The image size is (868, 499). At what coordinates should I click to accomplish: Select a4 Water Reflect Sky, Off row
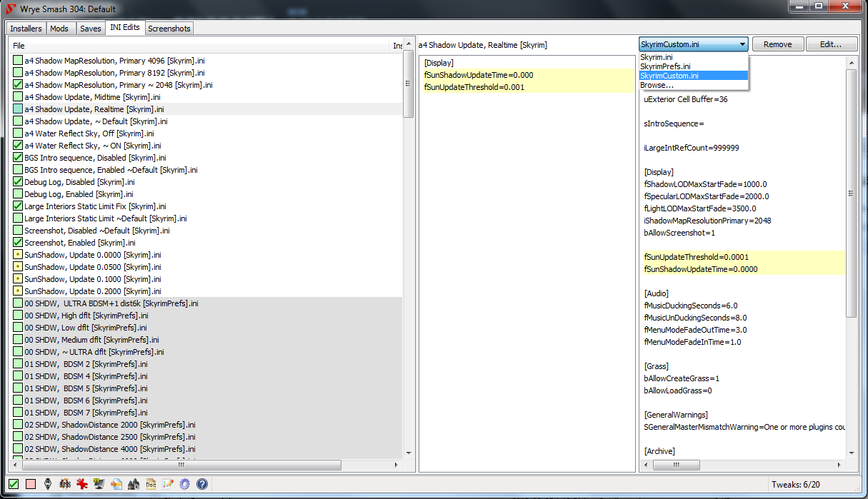(x=206, y=133)
